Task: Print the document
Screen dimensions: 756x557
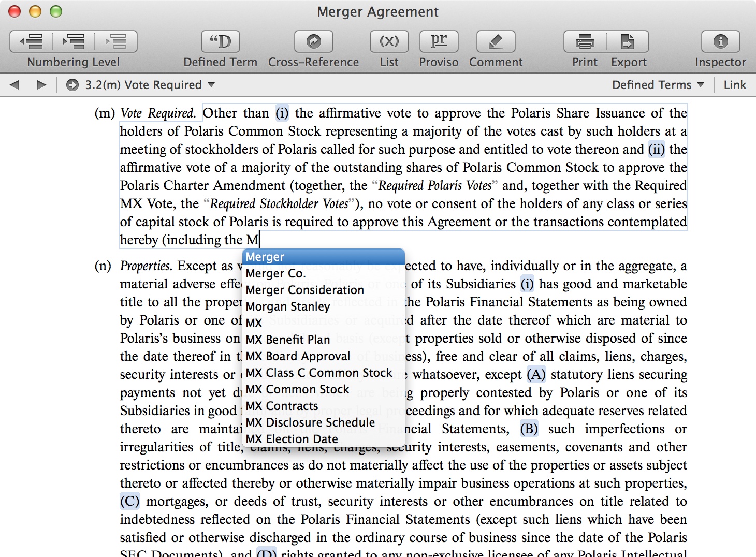Action: (x=585, y=41)
